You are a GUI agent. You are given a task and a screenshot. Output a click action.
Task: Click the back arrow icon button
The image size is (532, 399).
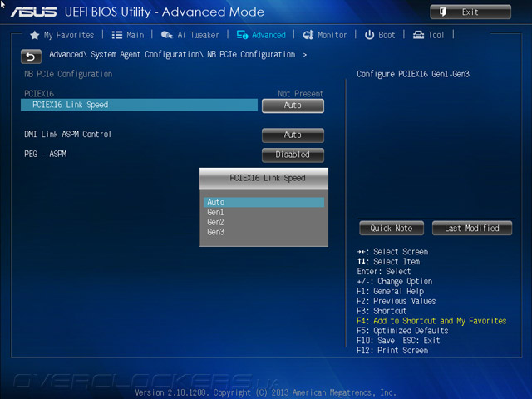31,57
